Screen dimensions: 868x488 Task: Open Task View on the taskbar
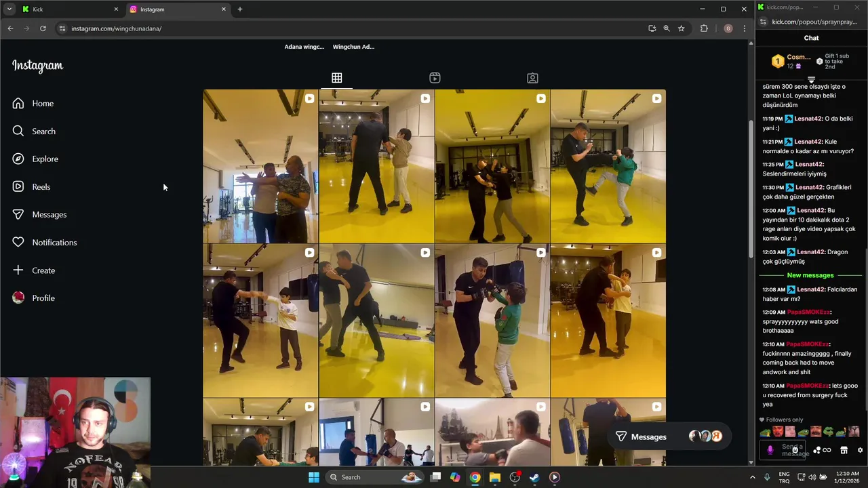[436, 477]
